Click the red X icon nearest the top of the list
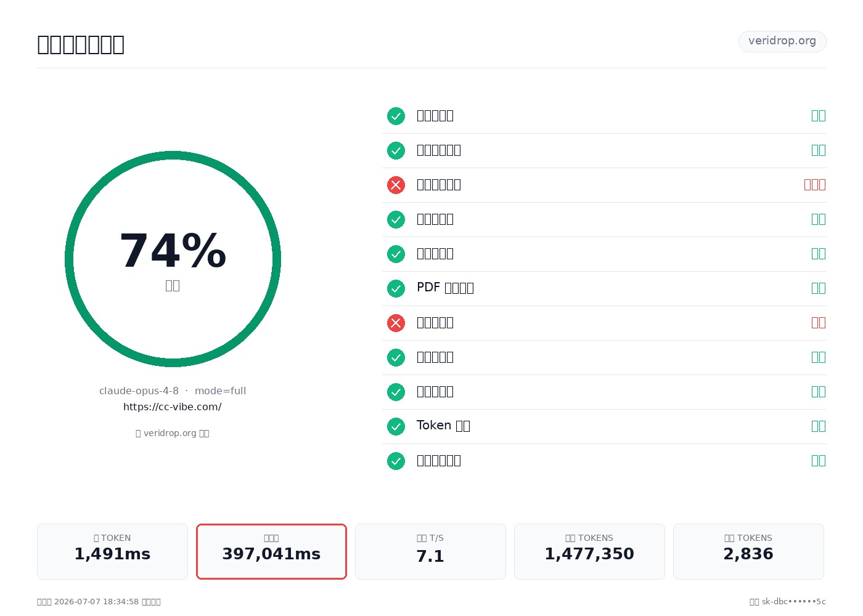This screenshot has width=863, height=616. tap(396, 185)
